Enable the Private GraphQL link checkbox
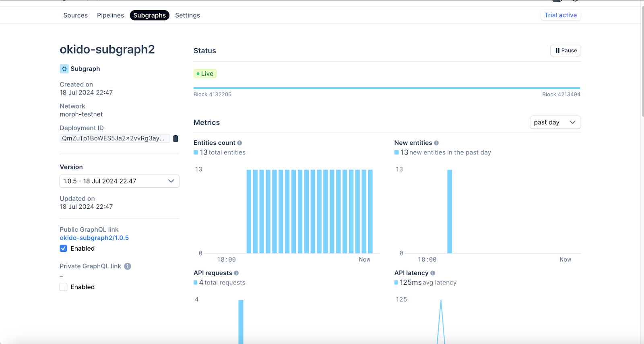The width and height of the screenshot is (644, 344). pyautogui.click(x=64, y=287)
